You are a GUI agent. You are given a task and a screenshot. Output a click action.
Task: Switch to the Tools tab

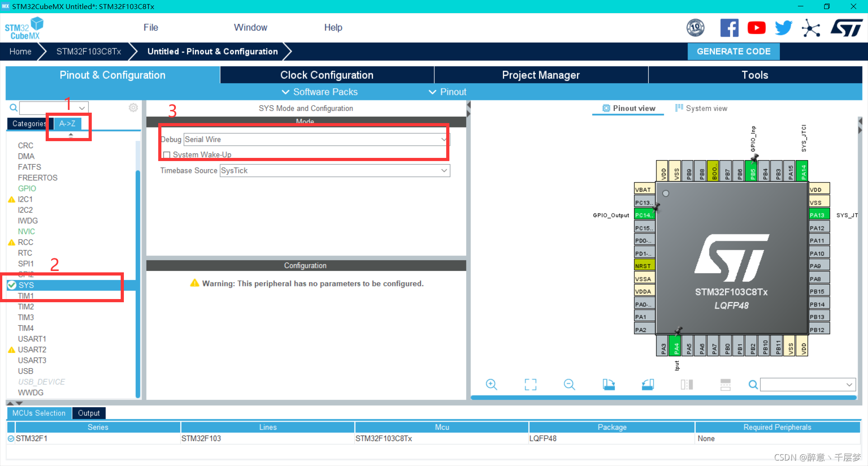(x=755, y=75)
